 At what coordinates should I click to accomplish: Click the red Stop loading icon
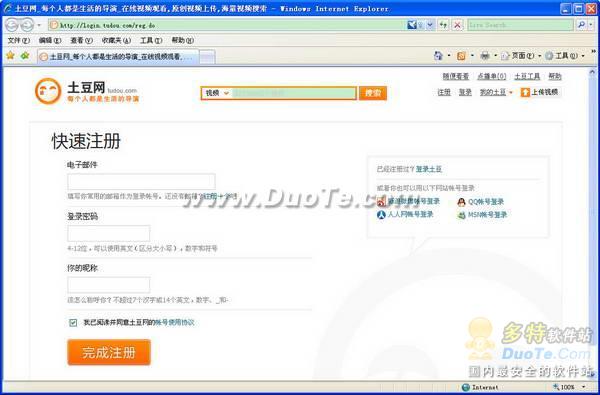point(457,25)
